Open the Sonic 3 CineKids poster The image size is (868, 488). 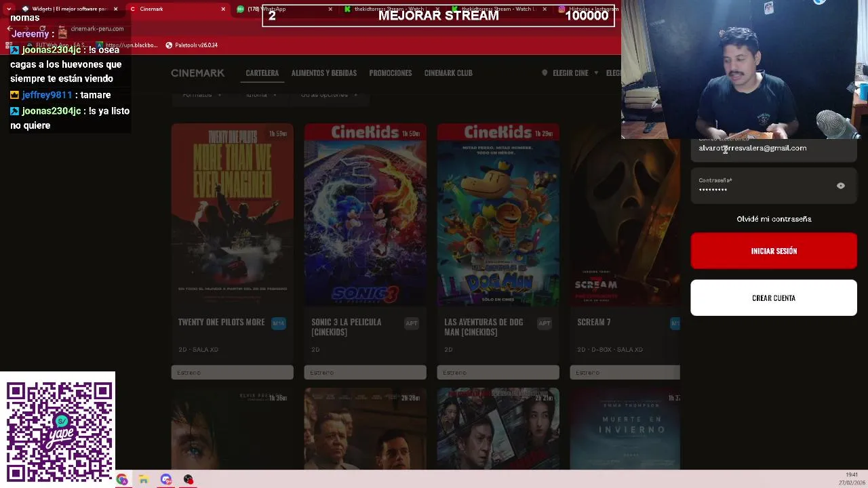[x=365, y=215]
